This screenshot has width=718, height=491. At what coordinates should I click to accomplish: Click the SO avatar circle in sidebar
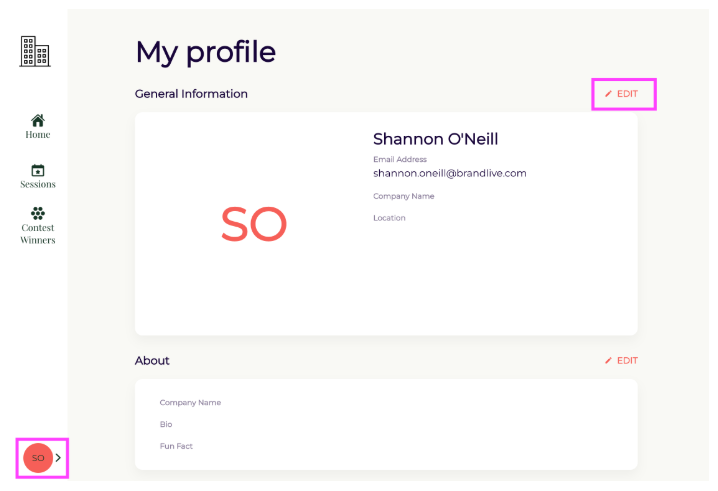[38, 458]
